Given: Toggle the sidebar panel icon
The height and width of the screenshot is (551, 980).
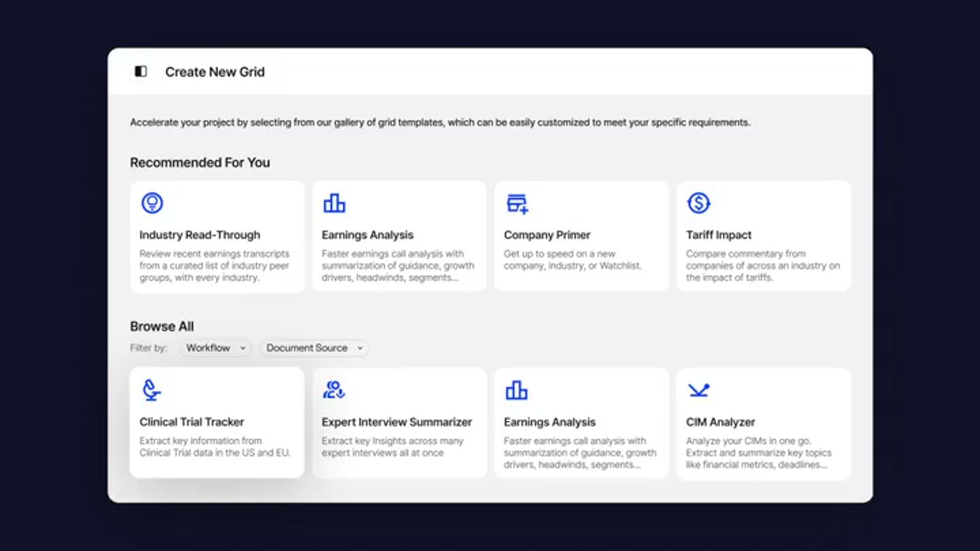Looking at the screenshot, I should [x=141, y=71].
